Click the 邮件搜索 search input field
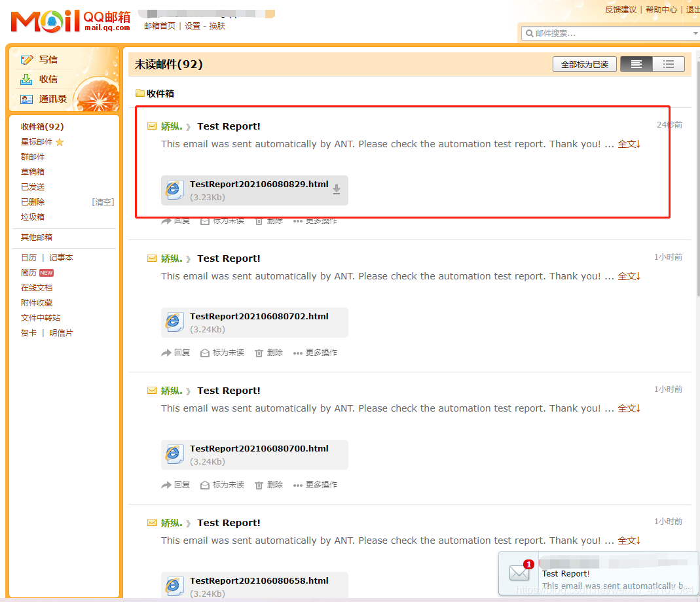The image size is (700, 602). pyautogui.click(x=612, y=33)
